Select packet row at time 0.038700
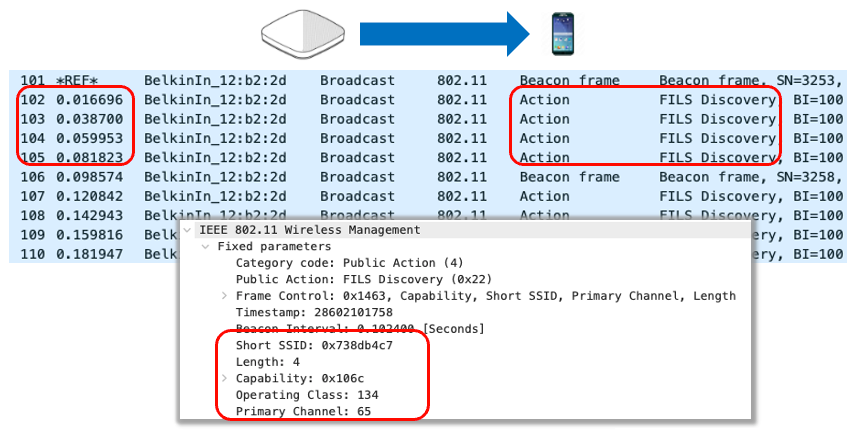Viewport: 857px width, 437px height. click(x=428, y=119)
